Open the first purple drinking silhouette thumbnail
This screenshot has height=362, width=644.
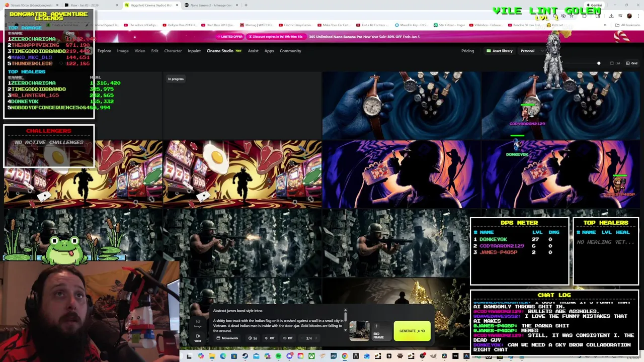click(401, 174)
